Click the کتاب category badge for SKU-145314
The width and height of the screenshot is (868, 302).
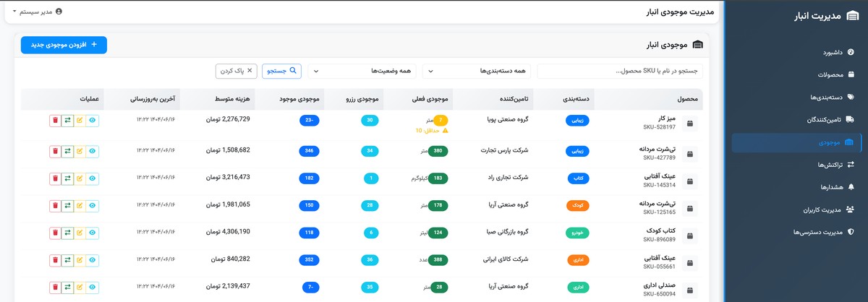(x=577, y=178)
